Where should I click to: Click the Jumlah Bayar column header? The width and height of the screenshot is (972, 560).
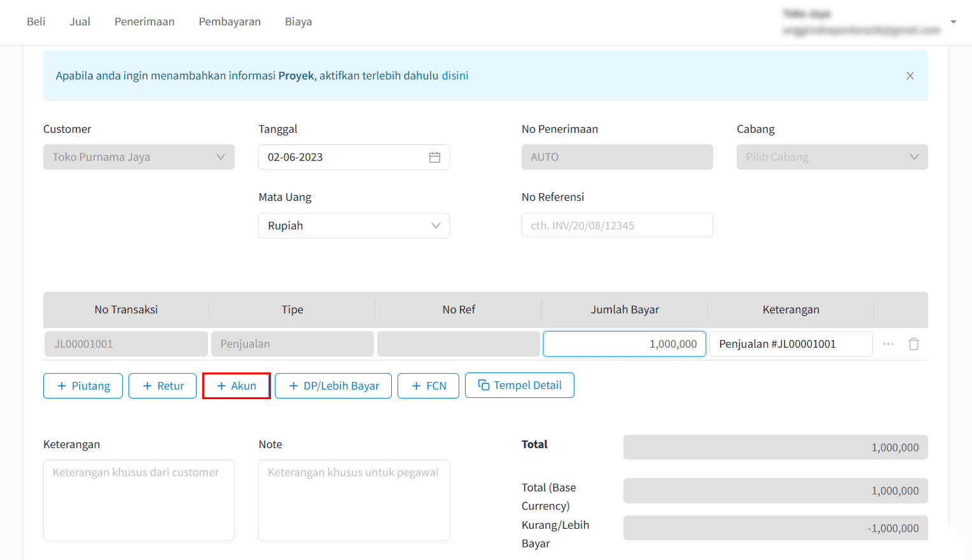point(625,310)
